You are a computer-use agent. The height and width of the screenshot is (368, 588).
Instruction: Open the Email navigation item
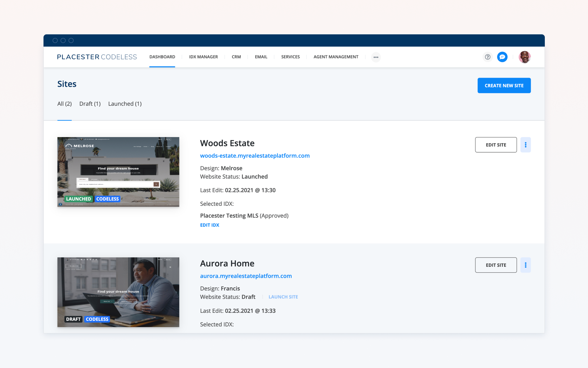pos(261,57)
